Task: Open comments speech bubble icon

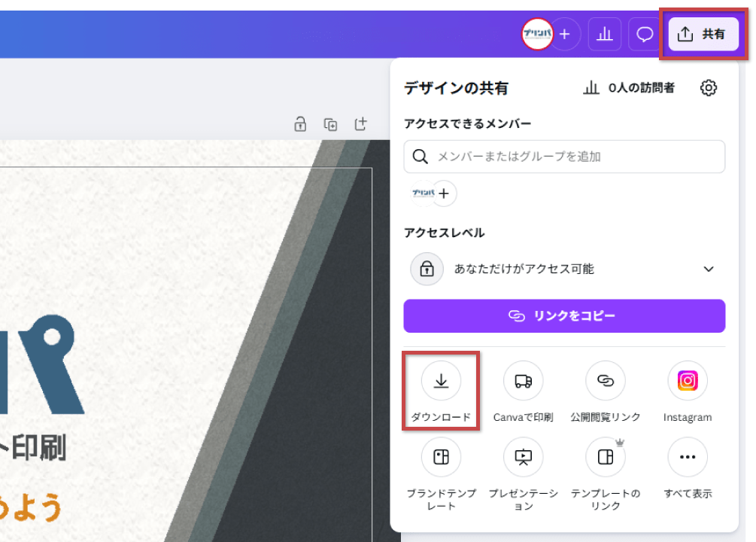Action: pyautogui.click(x=645, y=35)
